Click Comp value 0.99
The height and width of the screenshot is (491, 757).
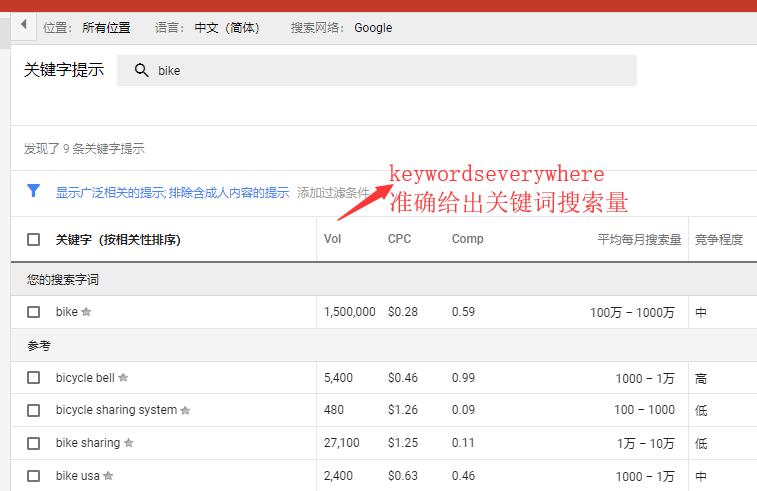463,378
